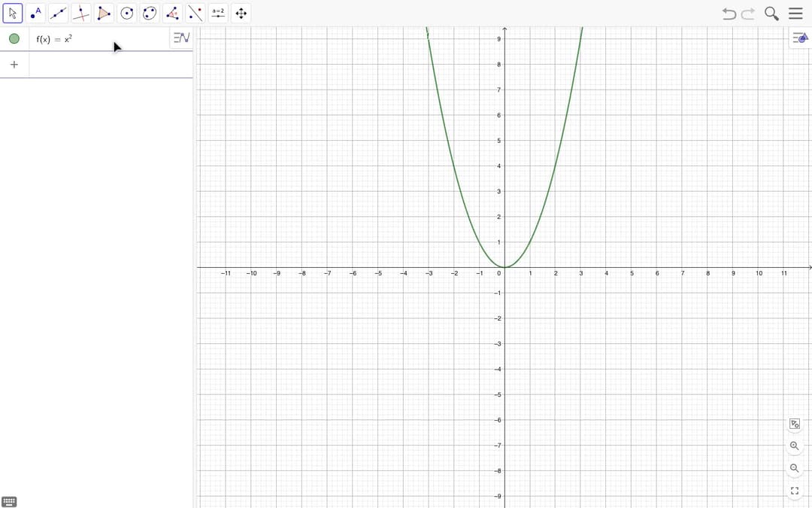The width and height of the screenshot is (812, 508).
Task: Add a new input row with plus
Action: [x=14, y=64]
